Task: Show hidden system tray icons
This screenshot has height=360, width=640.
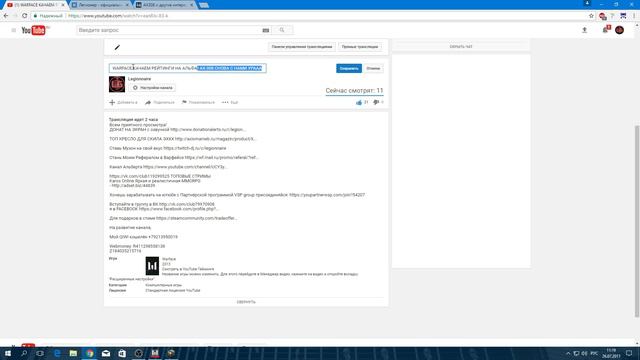Action: point(568,353)
